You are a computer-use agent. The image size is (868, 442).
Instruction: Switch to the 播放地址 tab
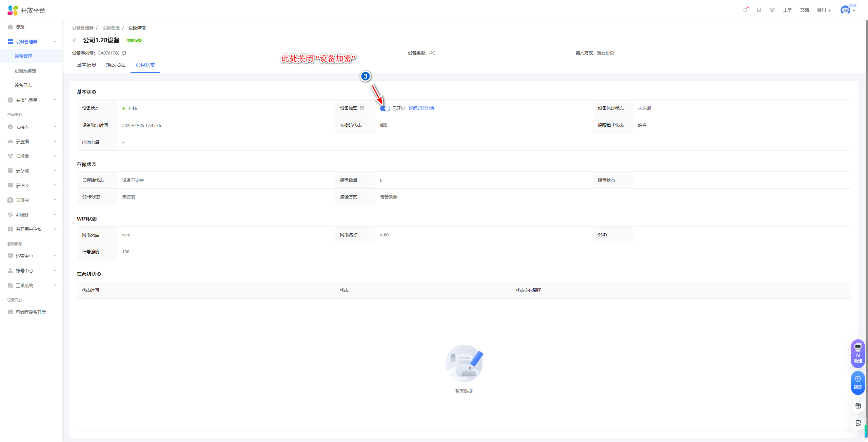coord(116,65)
